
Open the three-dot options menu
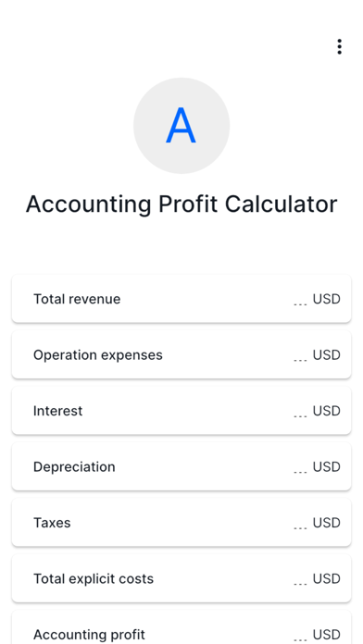[339, 47]
